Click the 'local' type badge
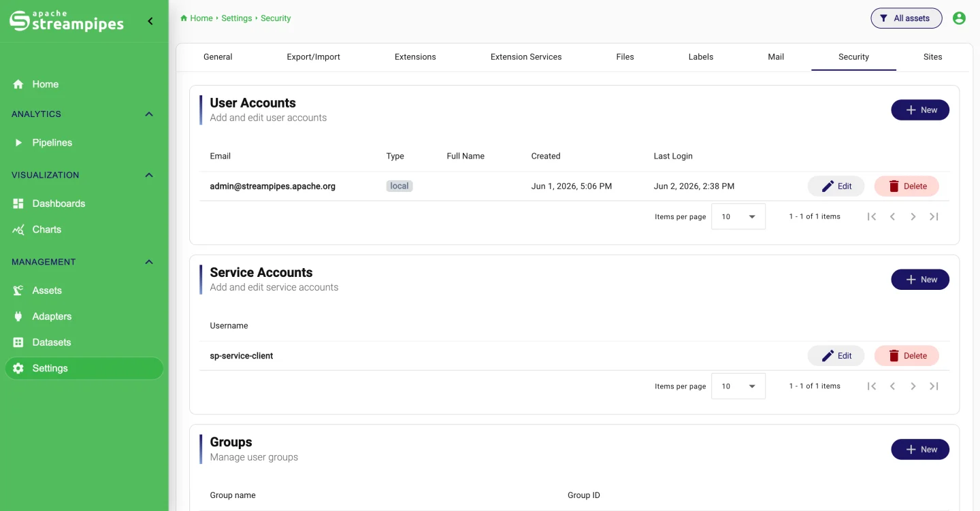Viewport: 980px width, 511px height. point(399,186)
